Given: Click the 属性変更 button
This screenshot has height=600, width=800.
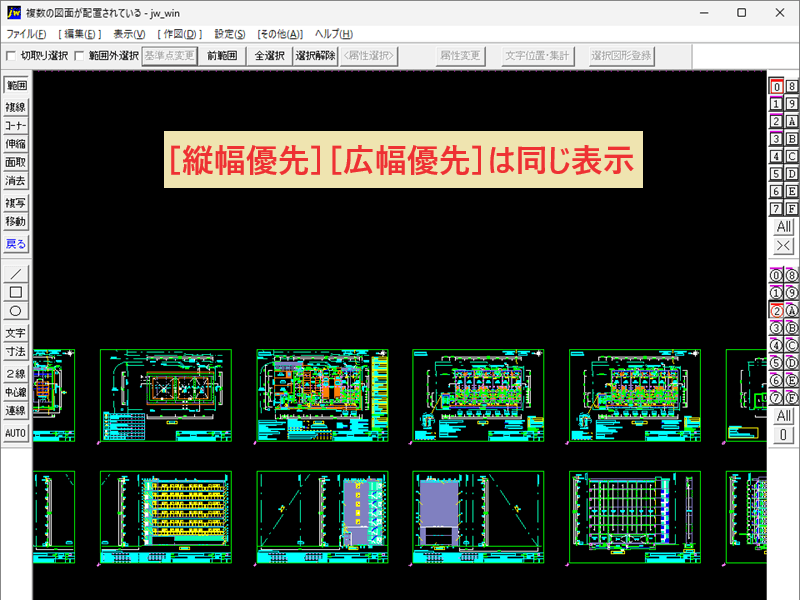Looking at the screenshot, I should [x=460, y=56].
